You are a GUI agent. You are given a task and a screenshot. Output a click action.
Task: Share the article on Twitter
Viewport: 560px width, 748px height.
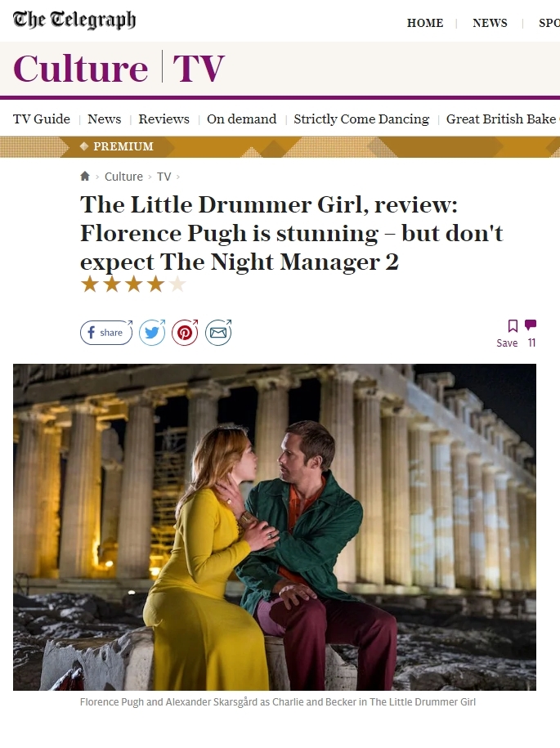click(152, 333)
